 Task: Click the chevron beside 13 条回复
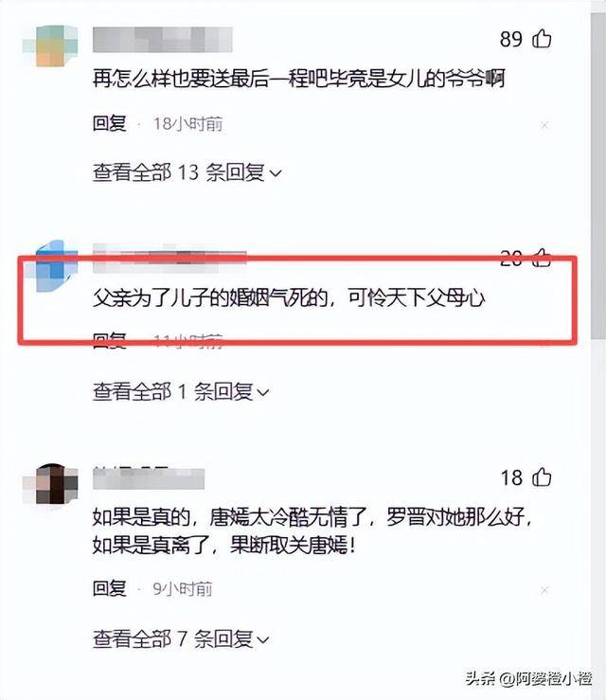[x=276, y=173]
